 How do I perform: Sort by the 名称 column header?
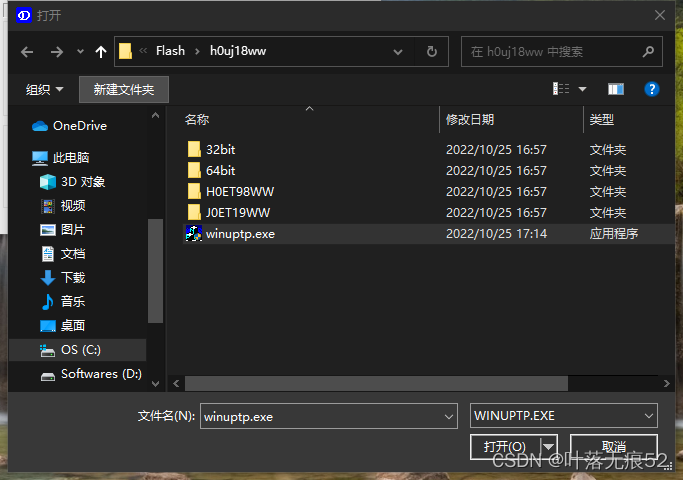click(x=197, y=120)
